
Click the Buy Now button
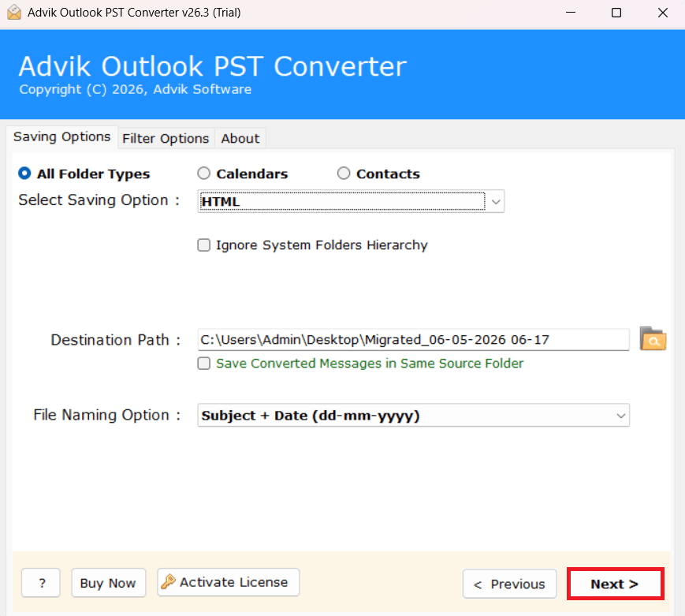pyautogui.click(x=108, y=583)
